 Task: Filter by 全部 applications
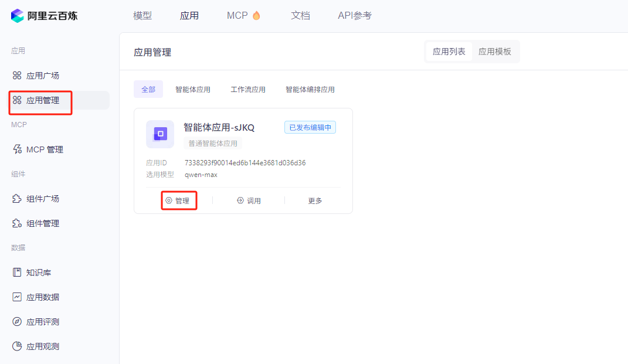[148, 90]
